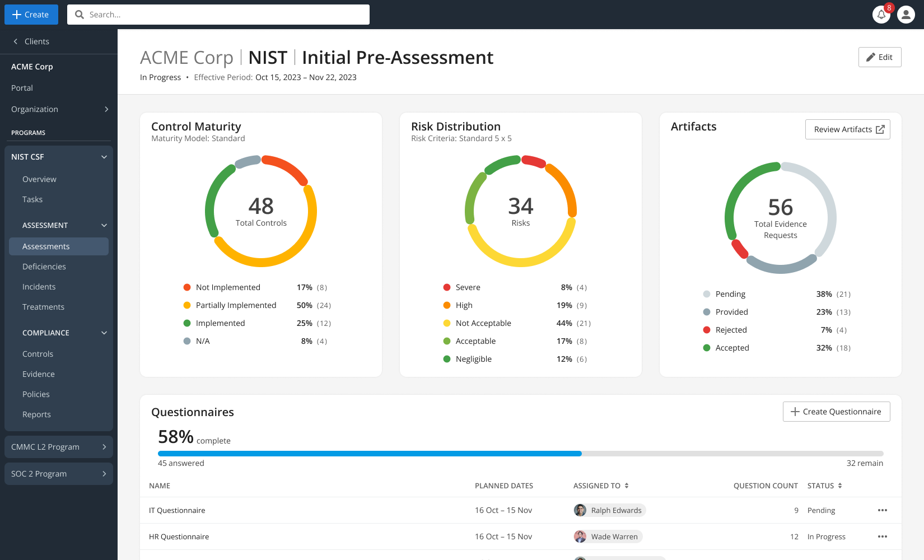
Task: Click IT Questionnaire name
Action: 177,510
